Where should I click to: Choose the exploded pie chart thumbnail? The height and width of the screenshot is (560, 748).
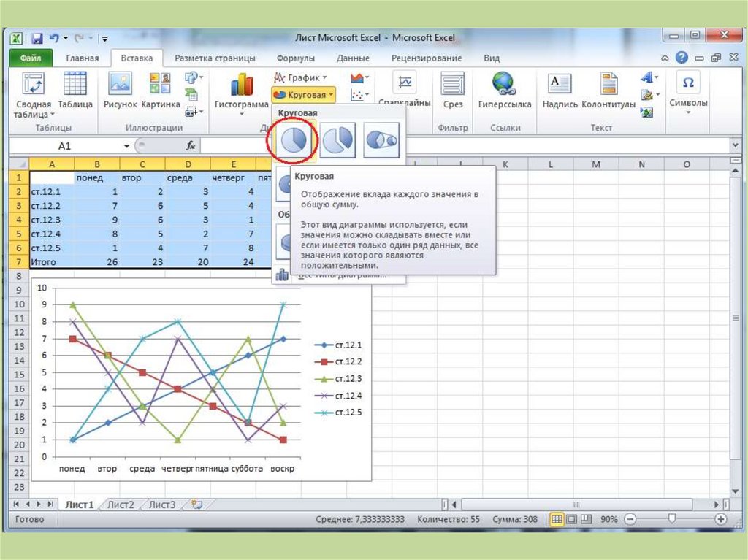(x=337, y=140)
